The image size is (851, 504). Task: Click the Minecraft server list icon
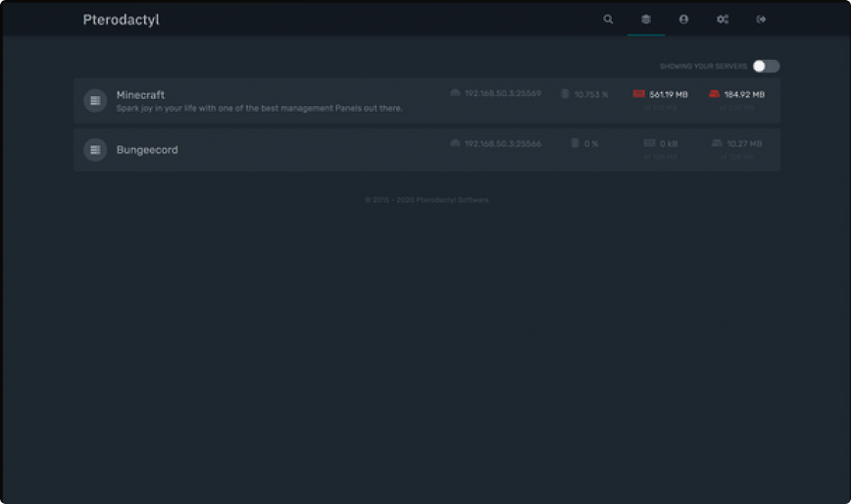pos(95,101)
